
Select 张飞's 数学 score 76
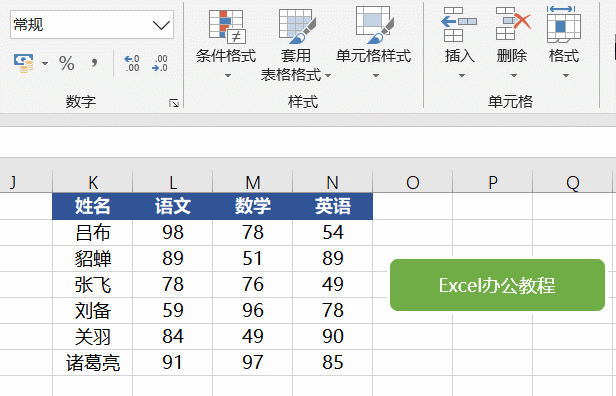(x=253, y=284)
